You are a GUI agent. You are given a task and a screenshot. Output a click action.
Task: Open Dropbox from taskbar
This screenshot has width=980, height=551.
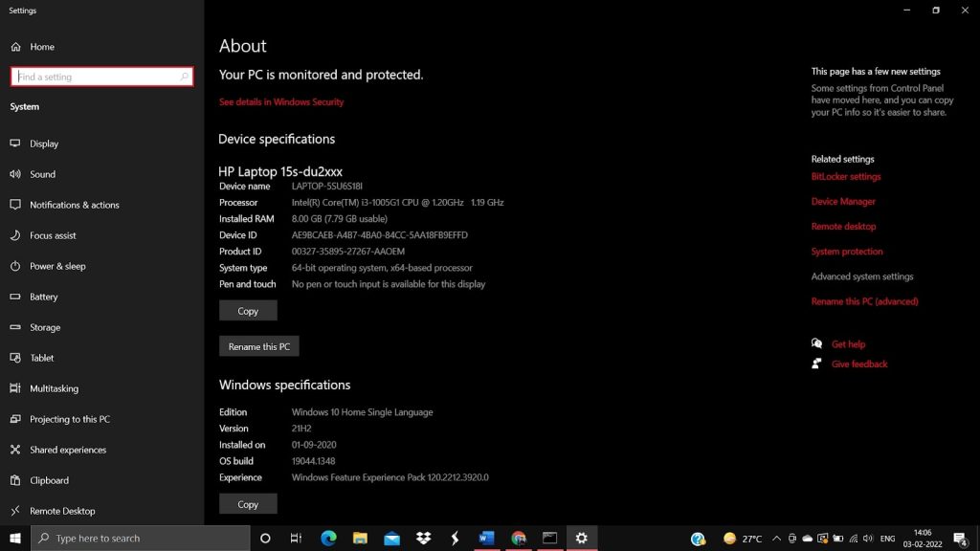pyautogui.click(x=424, y=538)
